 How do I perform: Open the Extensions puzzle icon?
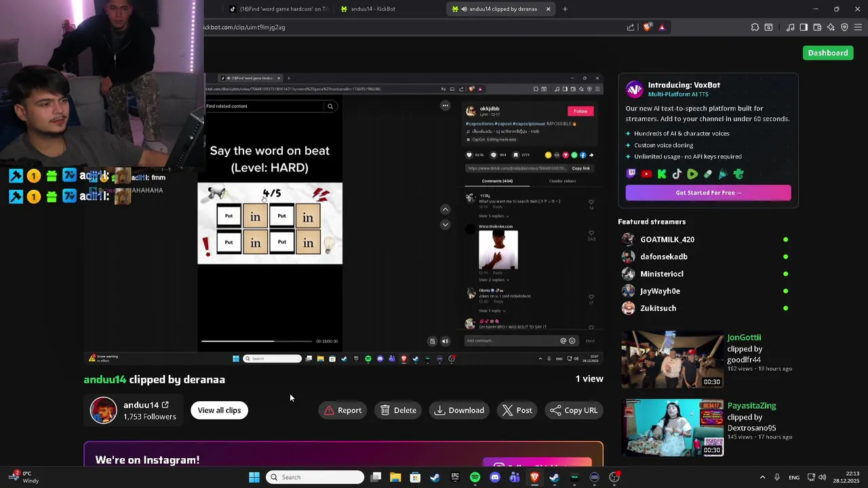(755, 27)
